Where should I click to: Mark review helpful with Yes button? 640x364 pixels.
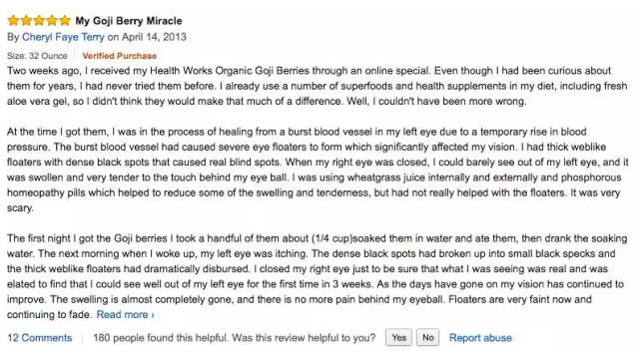click(x=398, y=337)
